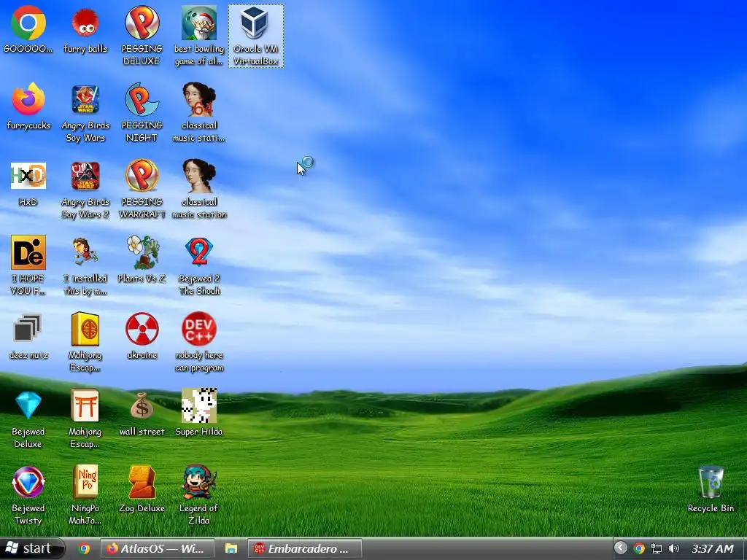Select the NingPo MahJong tile icon

coord(85,482)
